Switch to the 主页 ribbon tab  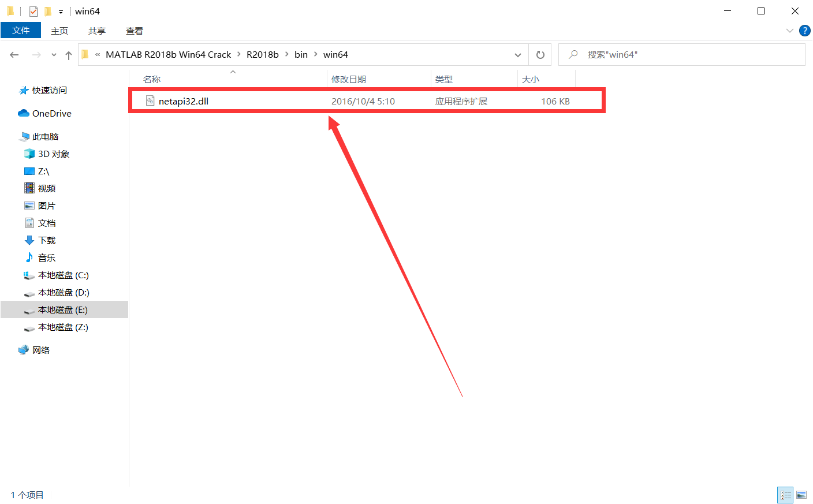click(x=59, y=31)
